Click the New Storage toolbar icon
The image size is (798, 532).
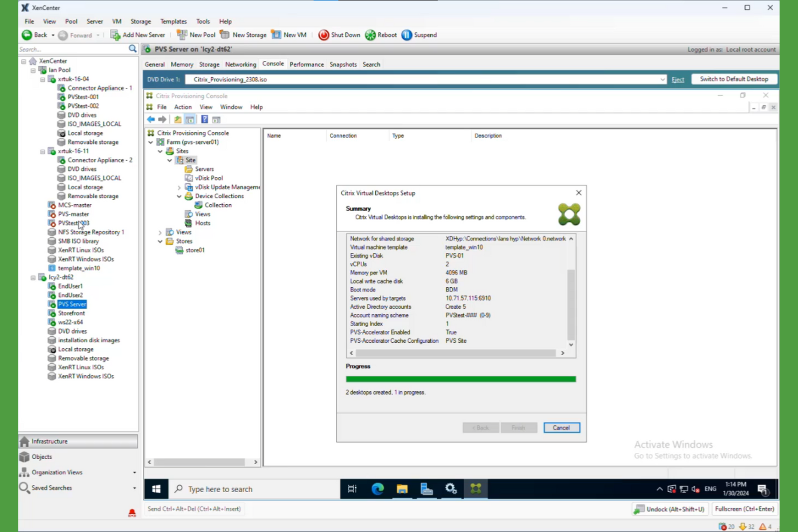click(x=224, y=35)
